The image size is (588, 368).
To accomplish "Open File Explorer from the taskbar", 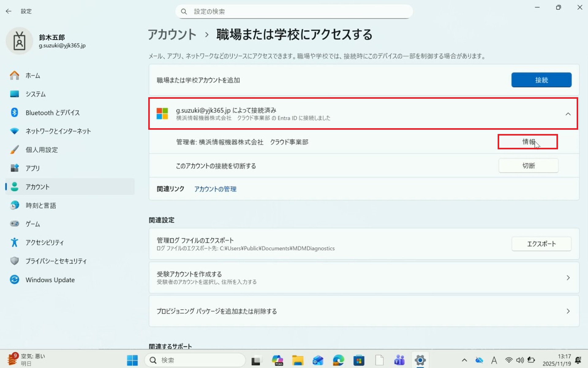I will (297, 360).
